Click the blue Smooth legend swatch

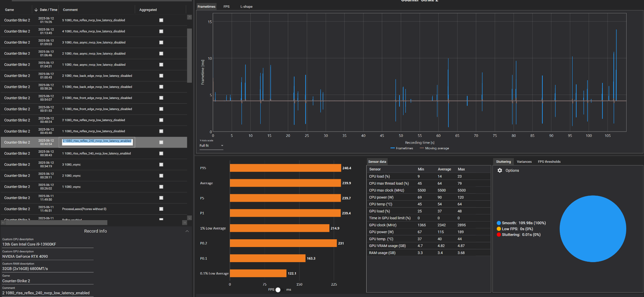pos(499,223)
